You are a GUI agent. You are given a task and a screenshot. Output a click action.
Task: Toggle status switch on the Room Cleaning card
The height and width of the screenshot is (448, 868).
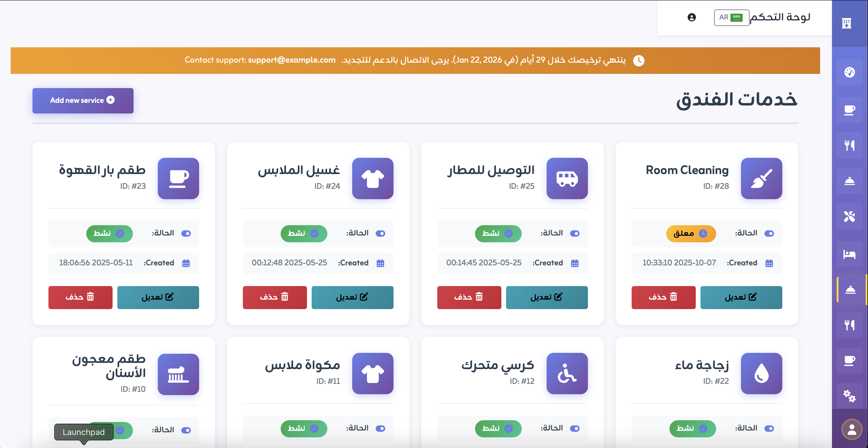770,233
